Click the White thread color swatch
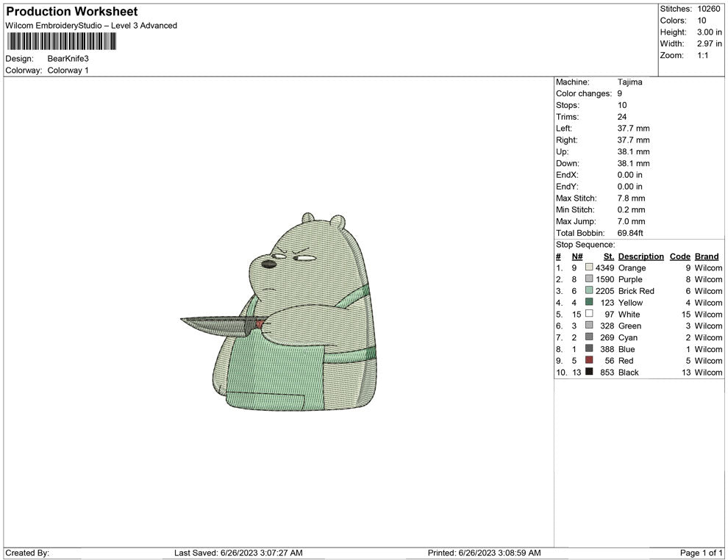728x560 pixels. [x=589, y=314]
